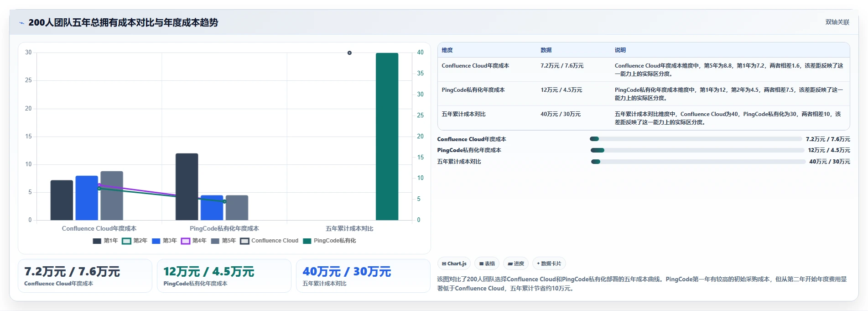The width and height of the screenshot is (868, 311).
Task: Click the 表格 tag
Action: pos(487,264)
